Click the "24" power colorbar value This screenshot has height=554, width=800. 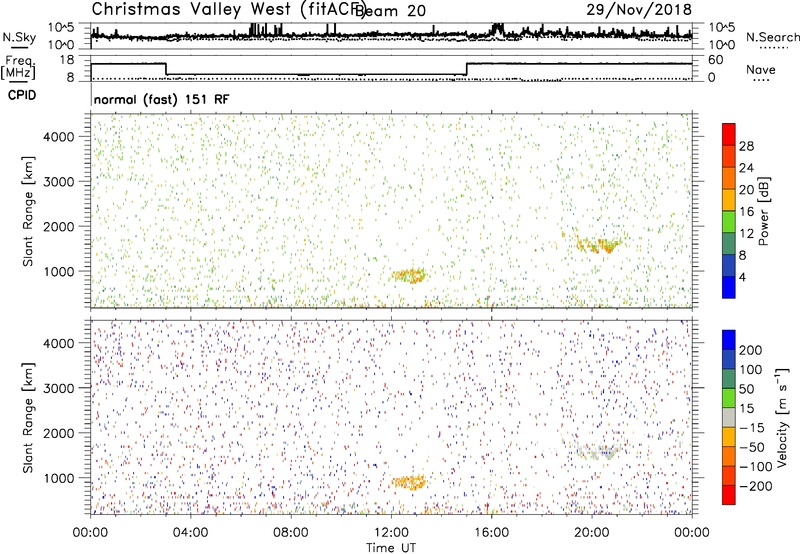point(746,168)
